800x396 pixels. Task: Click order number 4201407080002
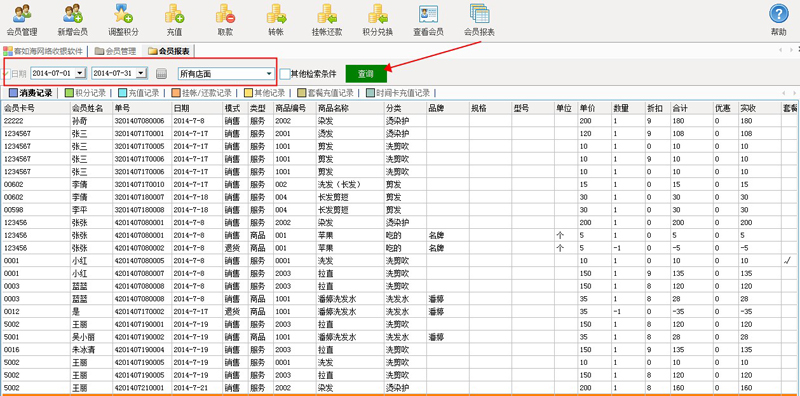pyautogui.click(x=140, y=248)
